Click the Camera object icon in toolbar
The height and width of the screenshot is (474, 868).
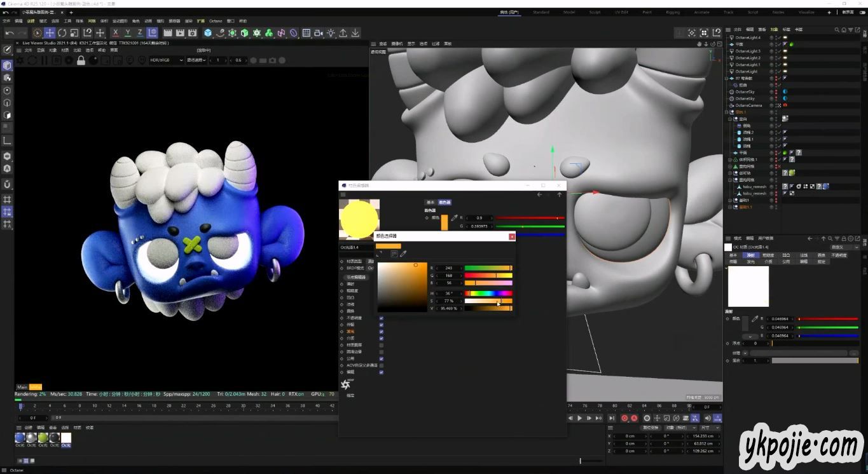point(319,33)
